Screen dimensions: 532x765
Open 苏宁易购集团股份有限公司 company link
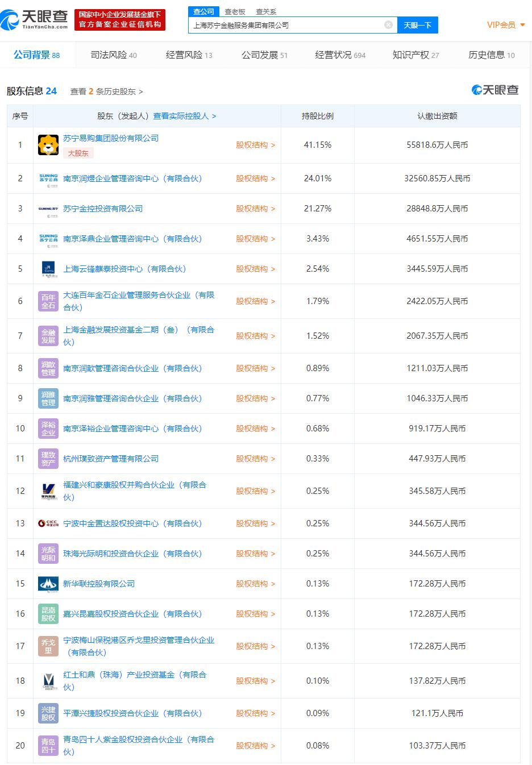(111, 138)
